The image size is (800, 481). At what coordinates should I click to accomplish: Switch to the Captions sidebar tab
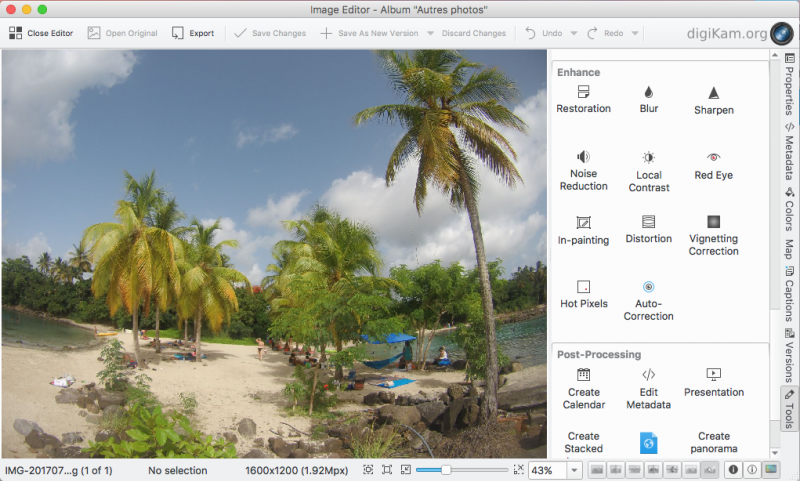point(789,294)
